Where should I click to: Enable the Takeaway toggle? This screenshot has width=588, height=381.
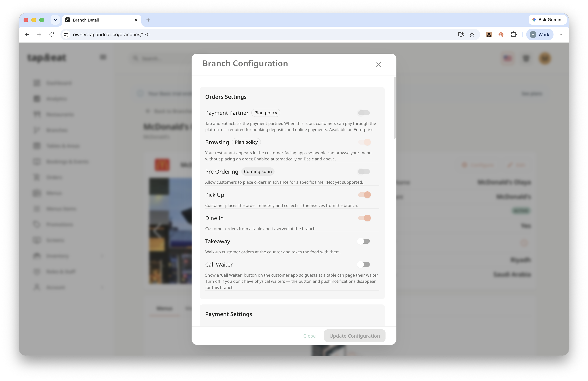[364, 241]
